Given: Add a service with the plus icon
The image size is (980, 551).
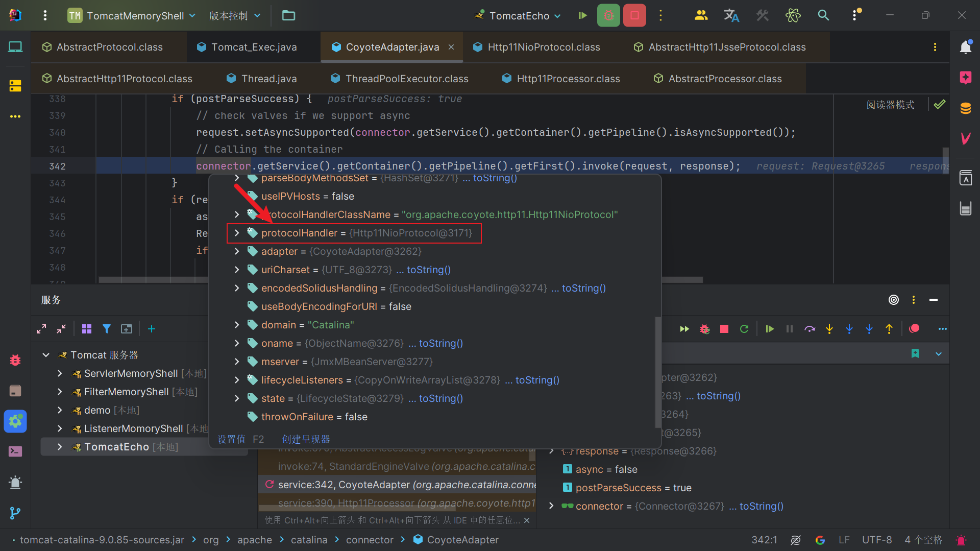Looking at the screenshot, I should click(x=152, y=329).
